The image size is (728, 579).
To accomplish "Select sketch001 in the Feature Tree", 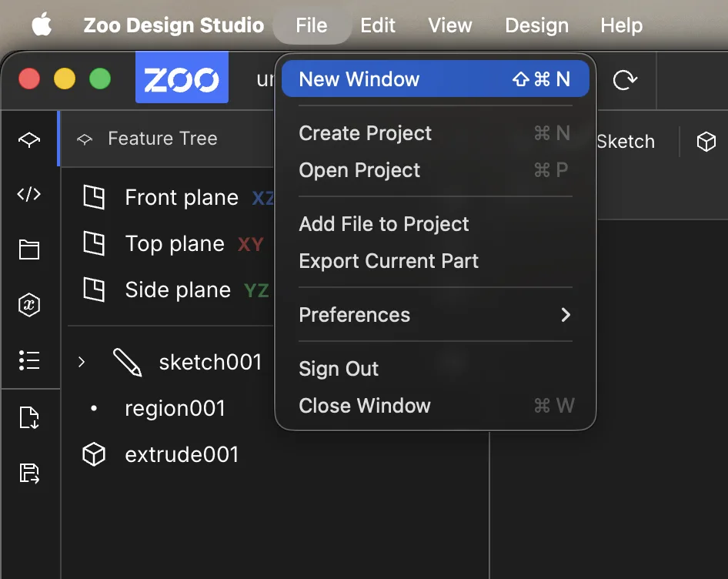I will coord(210,362).
